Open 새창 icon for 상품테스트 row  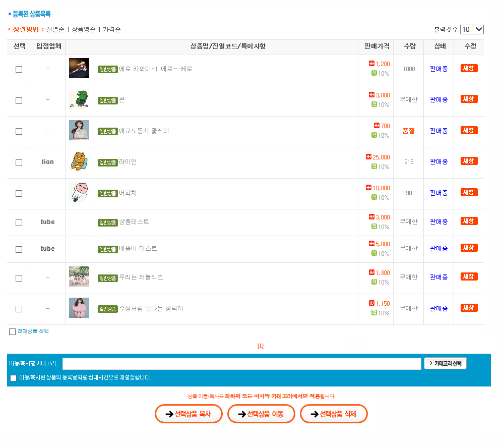click(469, 221)
